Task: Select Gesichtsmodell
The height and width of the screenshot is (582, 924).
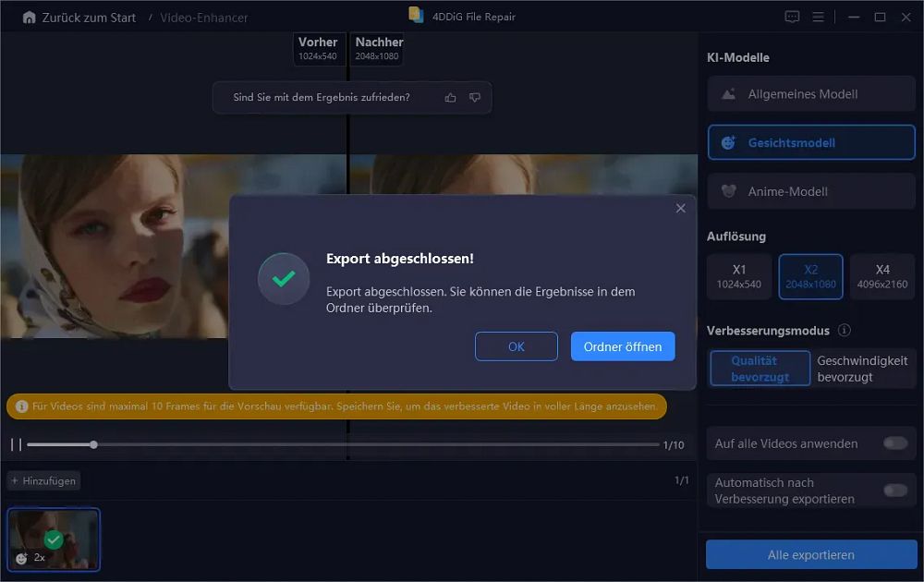Action: tap(811, 142)
